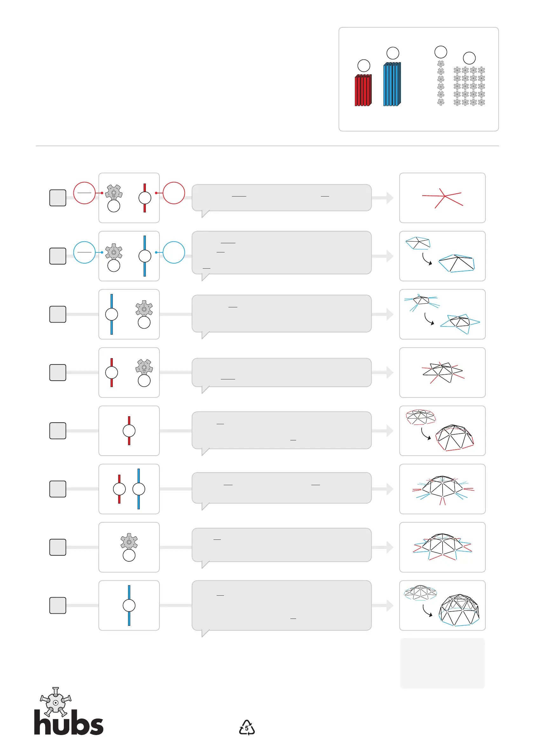Click the blue circle linked to the blue strut
The image size is (535, 756).
173,252
